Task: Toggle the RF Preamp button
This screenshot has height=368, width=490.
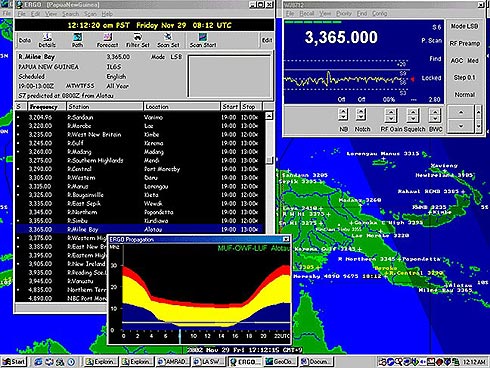Action: coord(464,43)
